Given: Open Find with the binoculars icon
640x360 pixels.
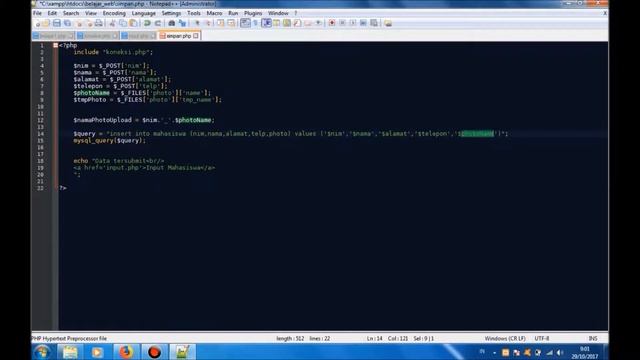Looking at the screenshot, I should pyautogui.click(x=172, y=23).
